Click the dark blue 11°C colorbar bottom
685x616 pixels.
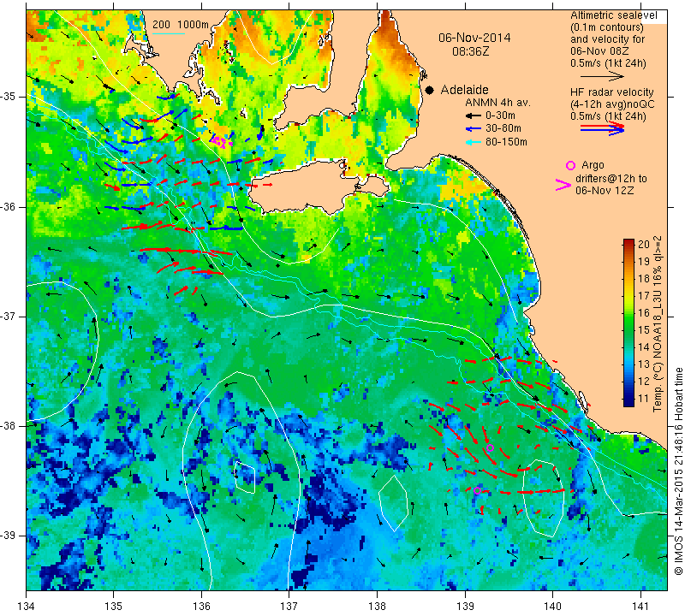628,400
